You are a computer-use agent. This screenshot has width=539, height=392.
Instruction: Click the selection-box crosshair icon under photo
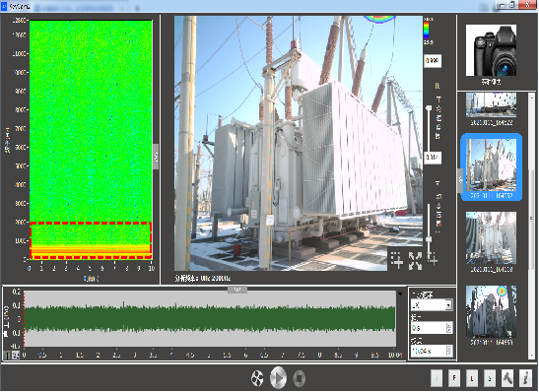click(x=396, y=260)
